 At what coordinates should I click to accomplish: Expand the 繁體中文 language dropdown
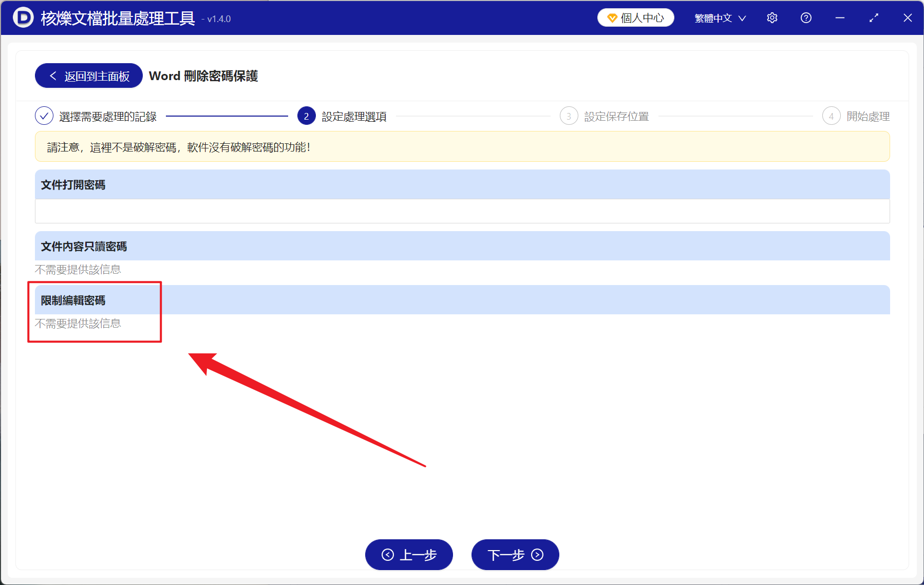(x=720, y=18)
